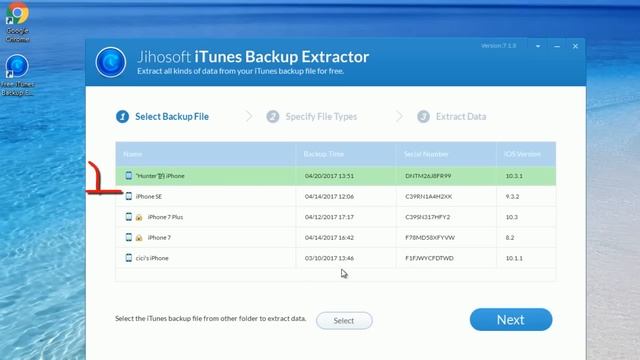Screen dimensions: 640x360
Task: Click backup time 04/14/2017 12:06
Action: click(x=329, y=196)
